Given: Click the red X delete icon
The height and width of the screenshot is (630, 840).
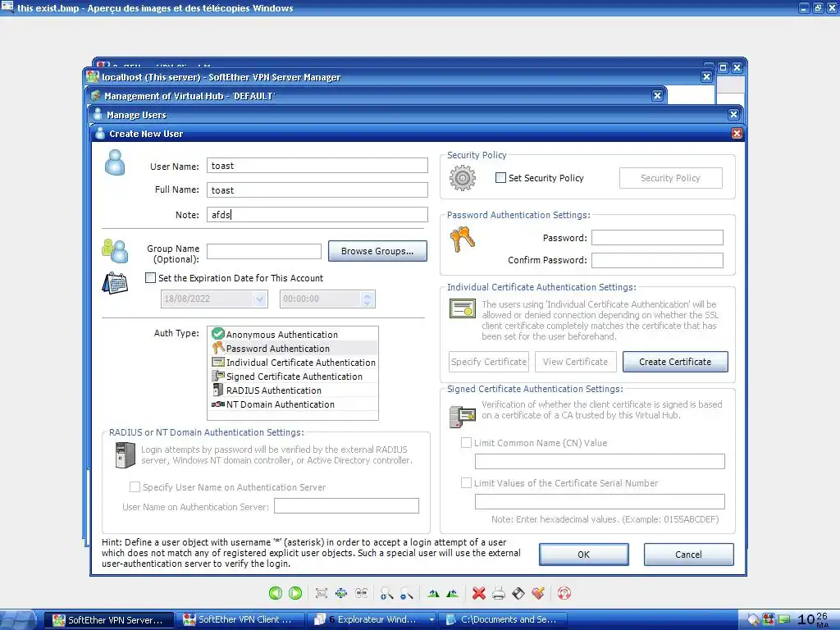Looking at the screenshot, I should coord(479,593).
